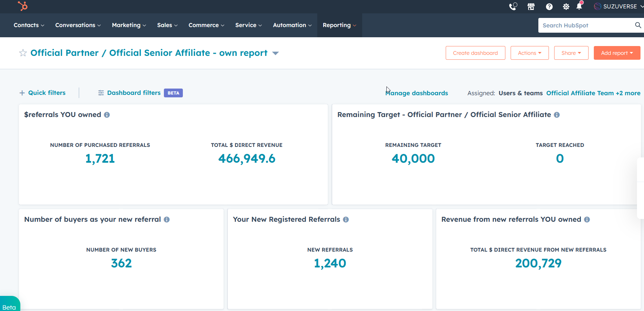Open the calling phone icon
This screenshot has height=311, width=644.
point(513,7)
